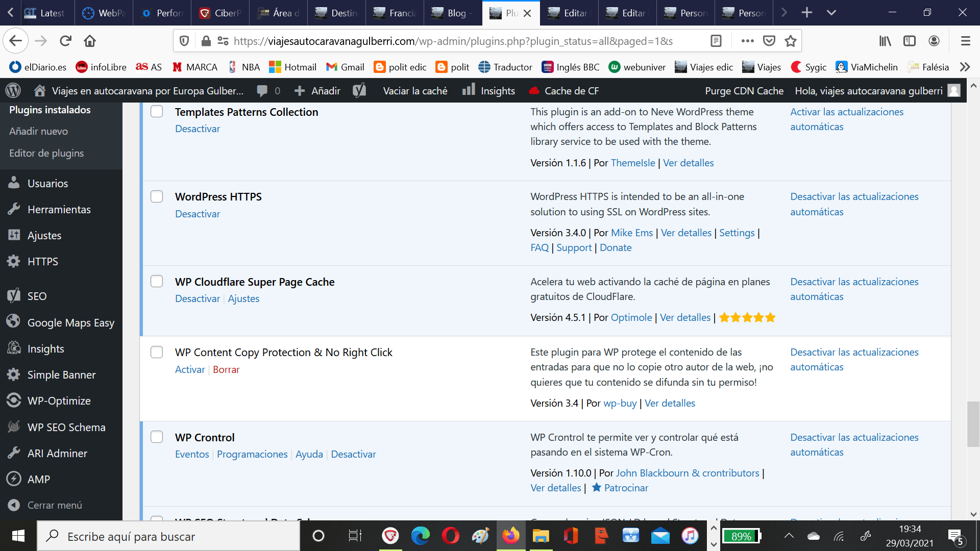
Task: Open Task View on taskbar
Action: click(355, 536)
